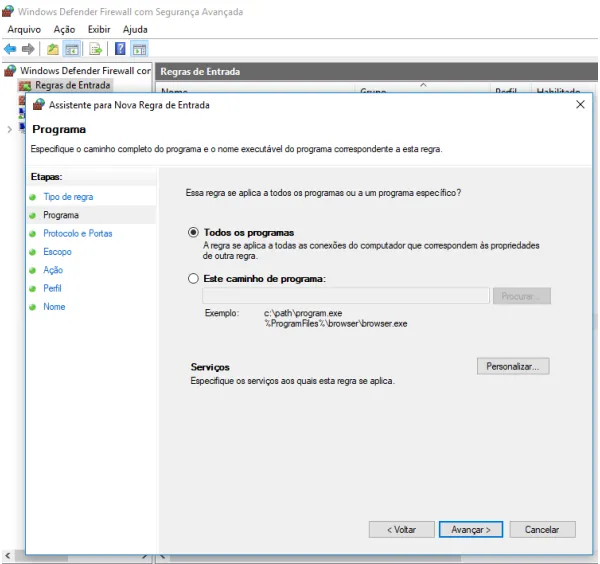Go to the Nome step
The image size is (600, 564).
pos(54,306)
